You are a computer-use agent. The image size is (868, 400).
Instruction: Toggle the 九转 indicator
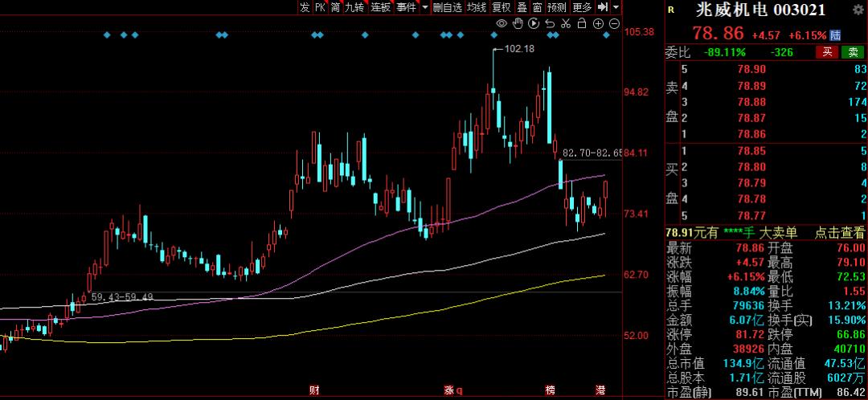[355, 7]
